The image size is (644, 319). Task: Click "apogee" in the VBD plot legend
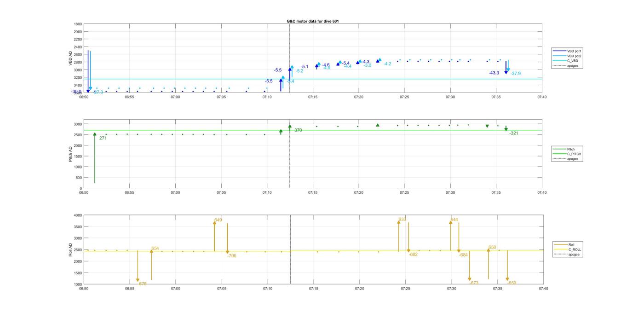[x=567, y=66]
